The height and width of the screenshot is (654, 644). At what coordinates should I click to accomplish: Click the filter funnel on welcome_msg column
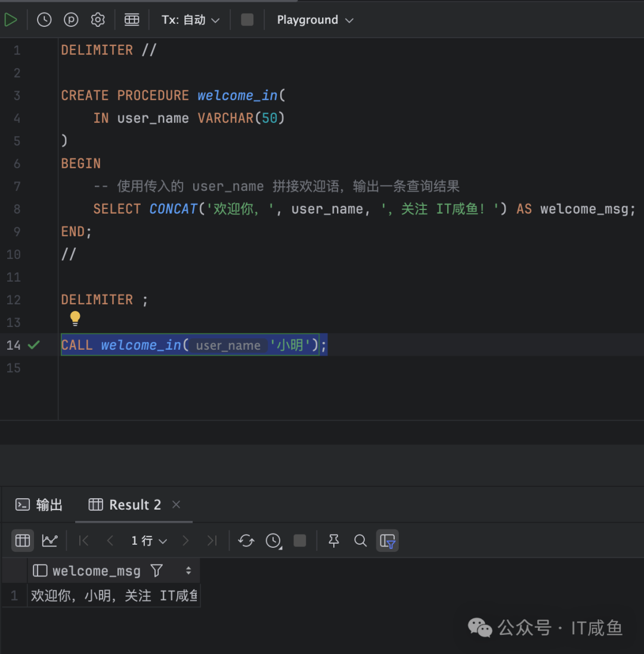tap(156, 570)
